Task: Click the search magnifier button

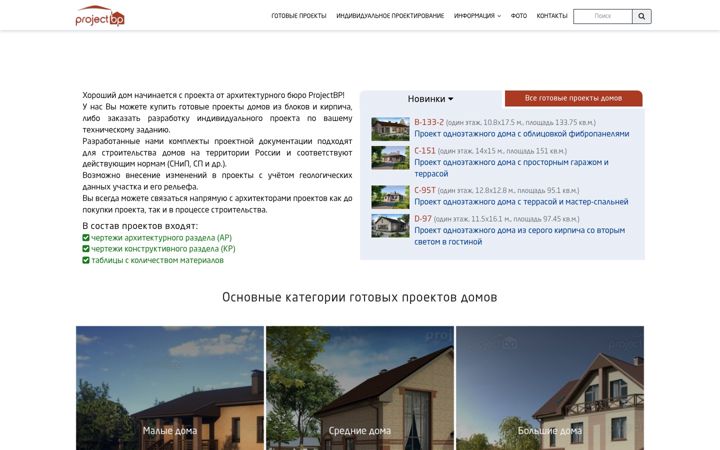Action: [641, 16]
